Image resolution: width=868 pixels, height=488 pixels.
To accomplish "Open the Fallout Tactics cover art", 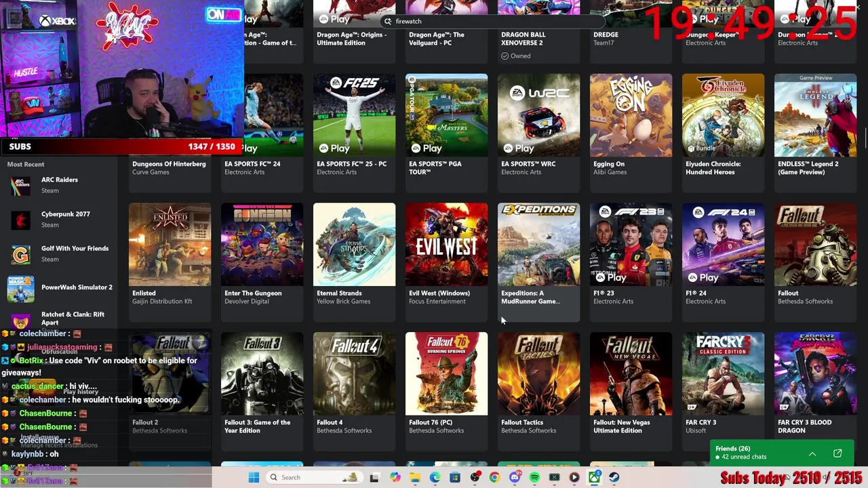I will (538, 373).
